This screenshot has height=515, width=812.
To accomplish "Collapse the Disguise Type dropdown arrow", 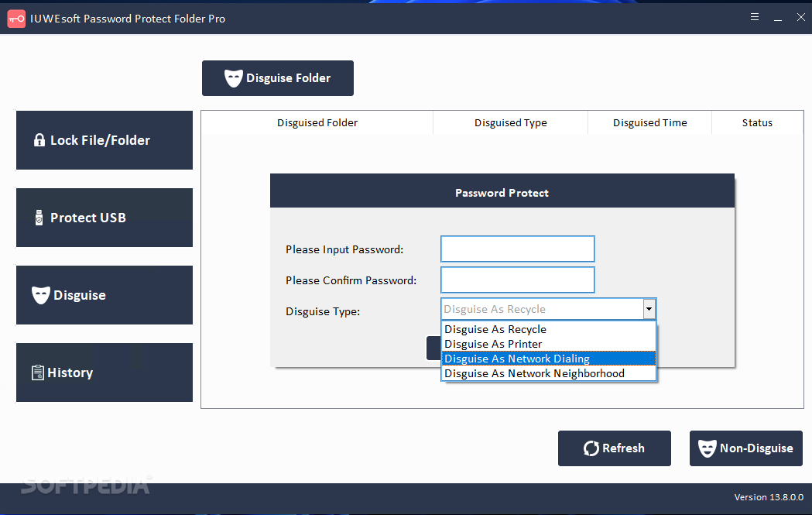I will 649,309.
